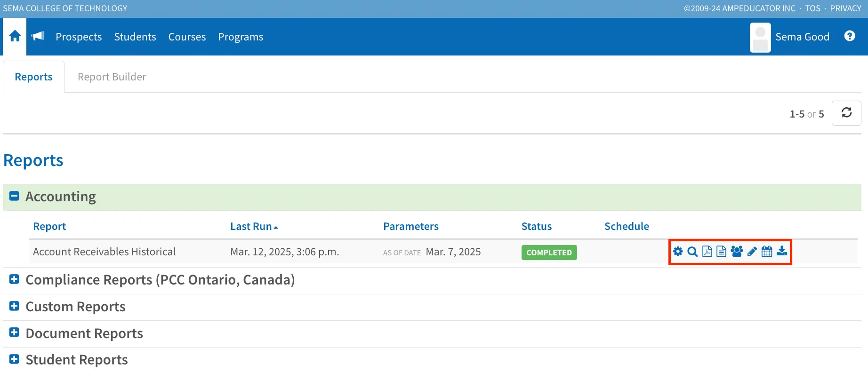Open the PDF file icon for the report

pyautogui.click(x=707, y=252)
